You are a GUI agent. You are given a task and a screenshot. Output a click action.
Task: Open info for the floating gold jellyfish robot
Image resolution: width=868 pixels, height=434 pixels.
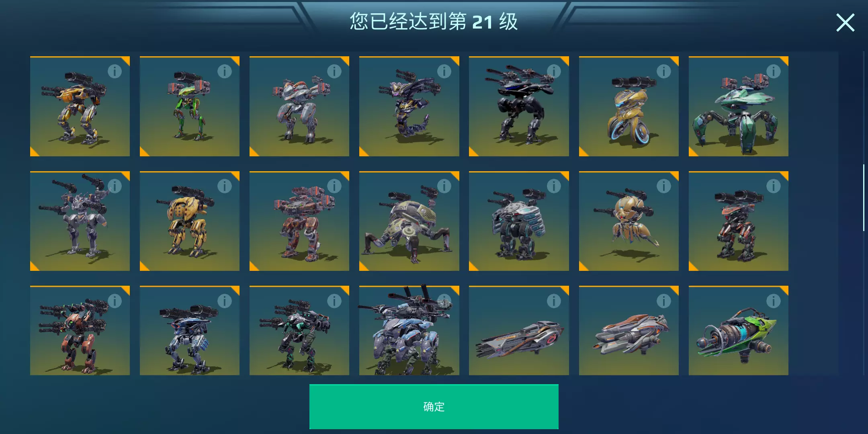coord(663,186)
